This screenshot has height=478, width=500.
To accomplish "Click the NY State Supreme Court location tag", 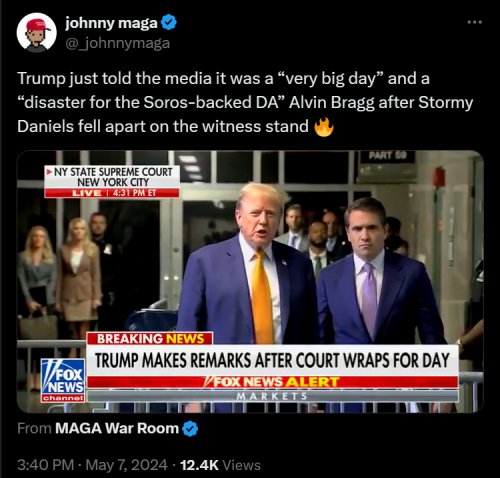I will point(112,177).
